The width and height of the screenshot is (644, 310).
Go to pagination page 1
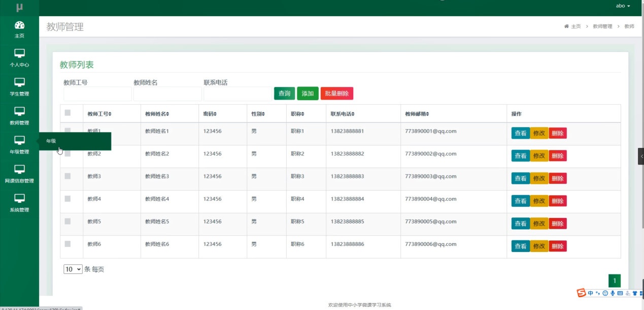(615, 281)
